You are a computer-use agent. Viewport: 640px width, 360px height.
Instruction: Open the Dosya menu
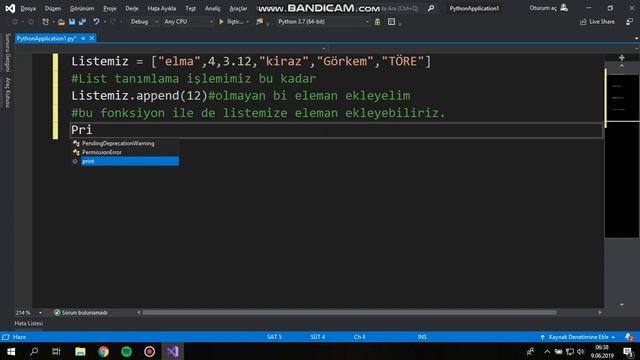(28, 8)
